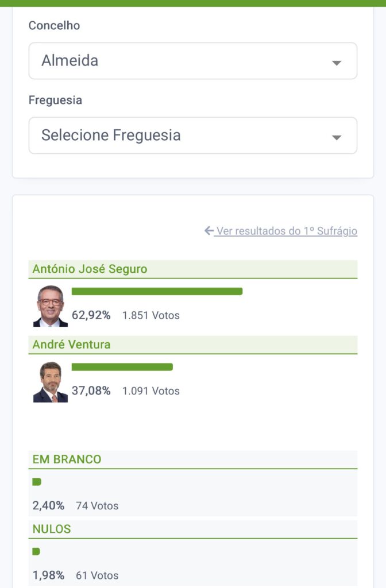Click the 62,92% percentage for Seguro
Viewport: 386px width, 588px height.
pos(91,315)
